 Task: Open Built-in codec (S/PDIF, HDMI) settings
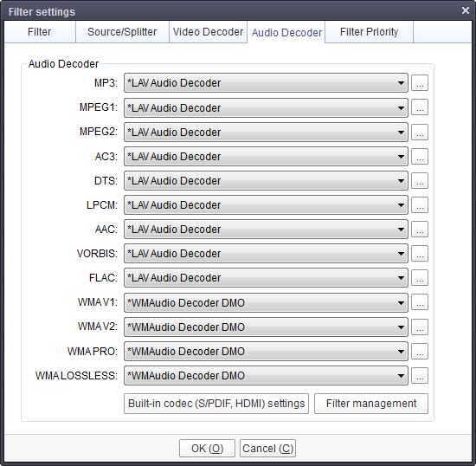(216, 404)
